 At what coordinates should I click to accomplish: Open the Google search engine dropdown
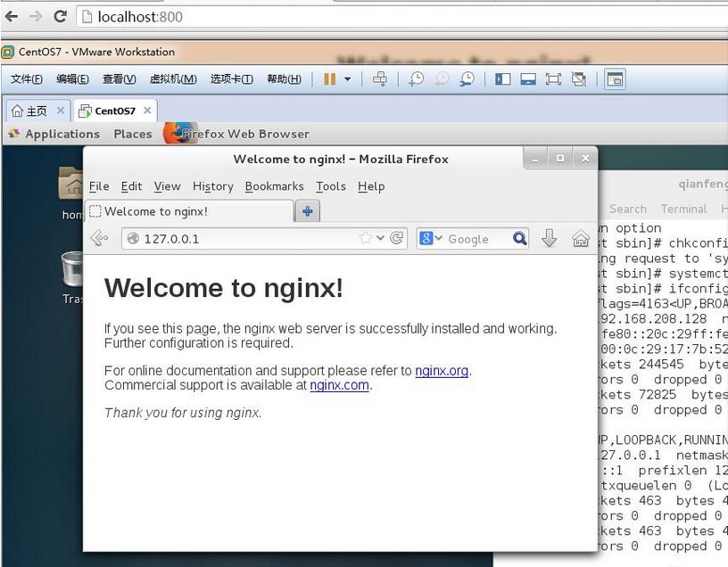pos(440,239)
